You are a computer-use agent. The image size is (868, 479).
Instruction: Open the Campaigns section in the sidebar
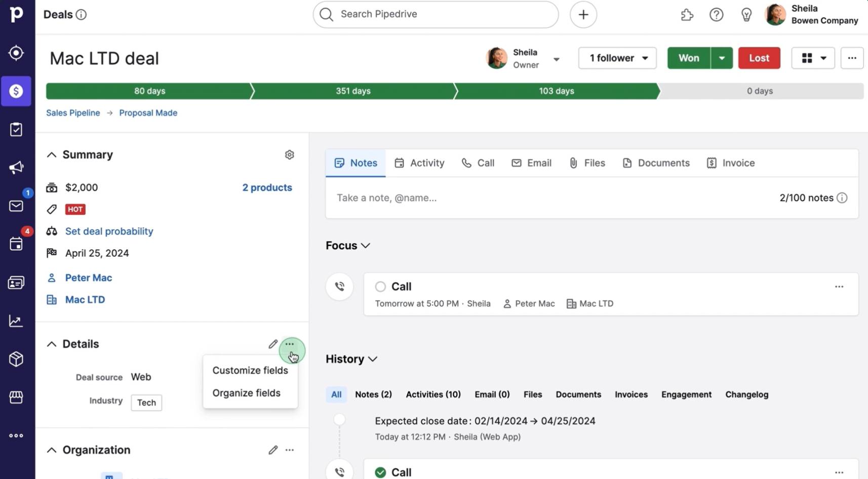tap(16, 167)
